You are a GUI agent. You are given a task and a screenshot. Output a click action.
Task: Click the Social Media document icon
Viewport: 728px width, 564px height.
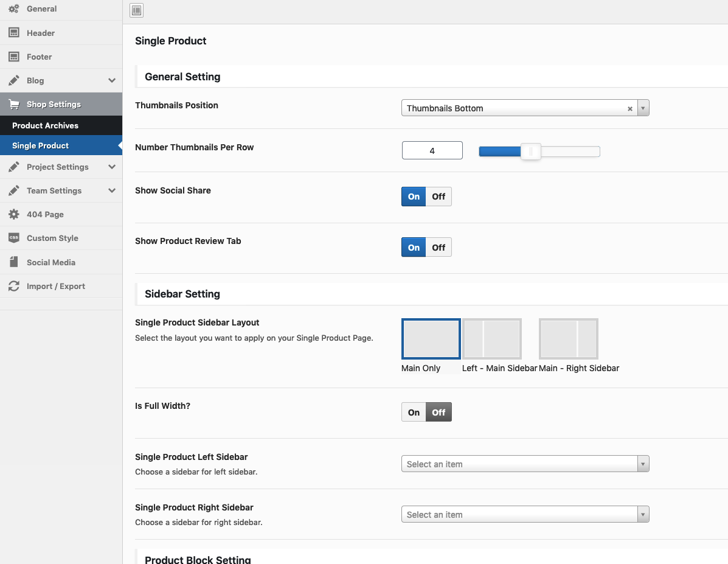coord(13,262)
